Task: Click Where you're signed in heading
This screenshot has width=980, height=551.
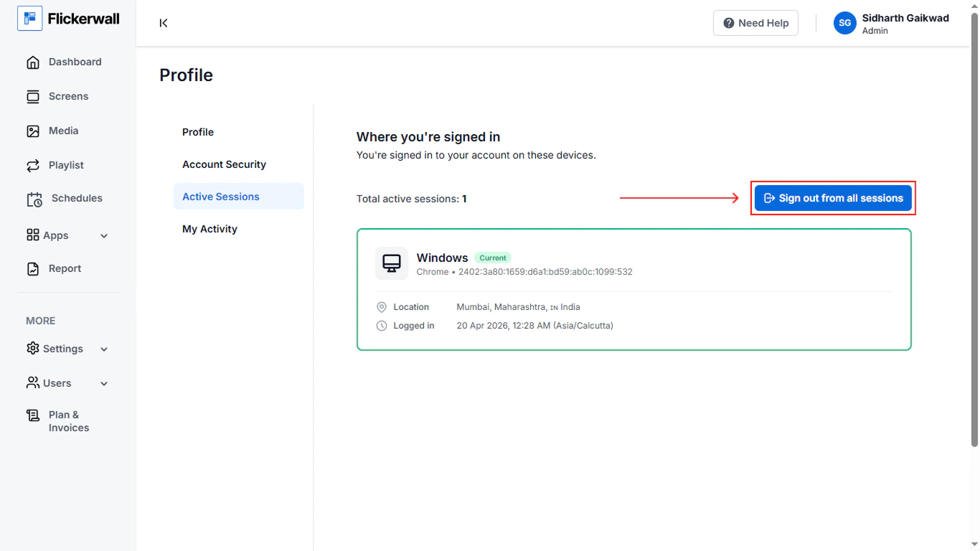Action: click(x=428, y=137)
